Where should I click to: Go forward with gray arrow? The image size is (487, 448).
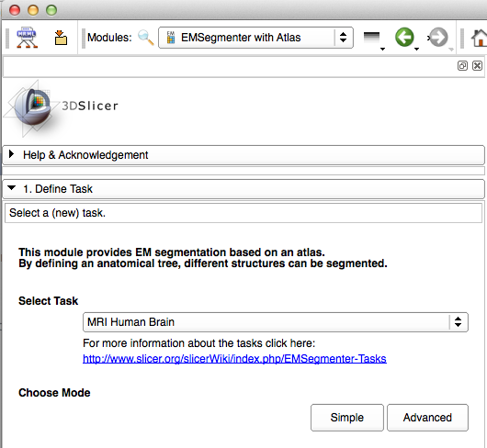click(437, 38)
